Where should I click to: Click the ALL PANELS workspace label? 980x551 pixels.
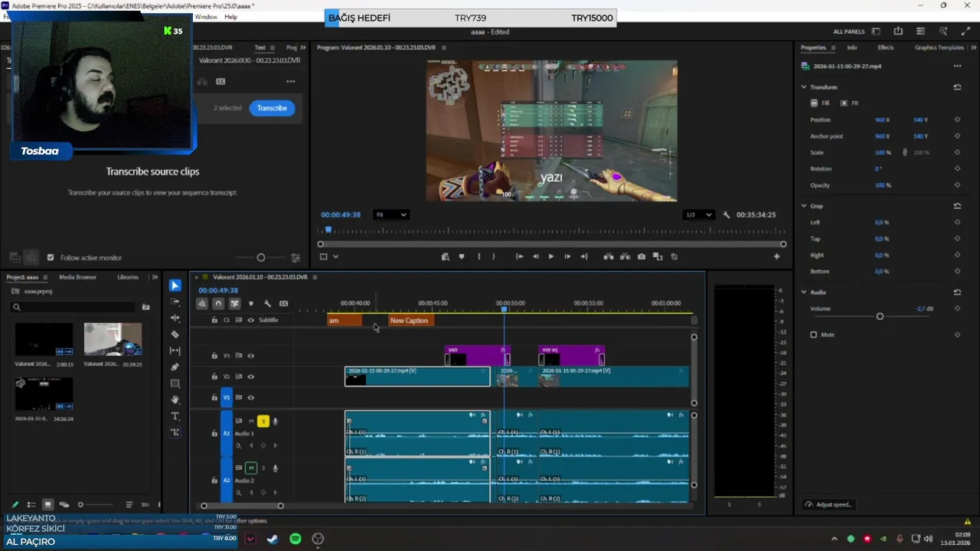[x=849, y=31]
